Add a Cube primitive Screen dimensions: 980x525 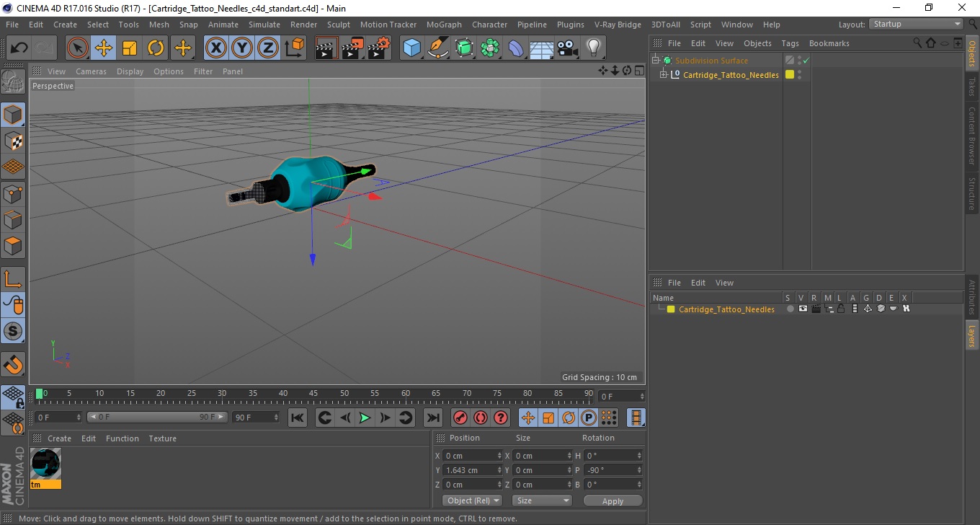tap(412, 48)
